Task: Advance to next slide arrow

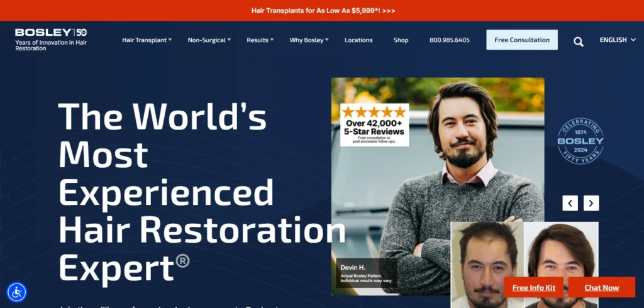Action: pyautogui.click(x=591, y=203)
